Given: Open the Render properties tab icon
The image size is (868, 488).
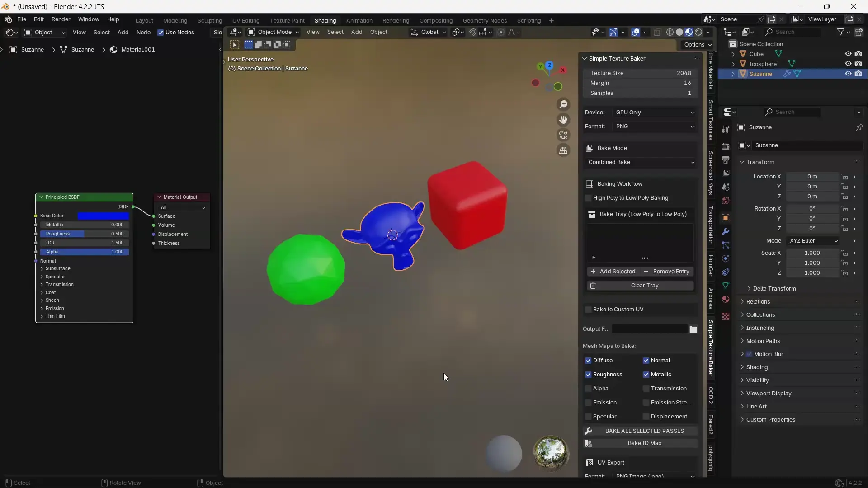Looking at the screenshot, I should coord(726,146).
